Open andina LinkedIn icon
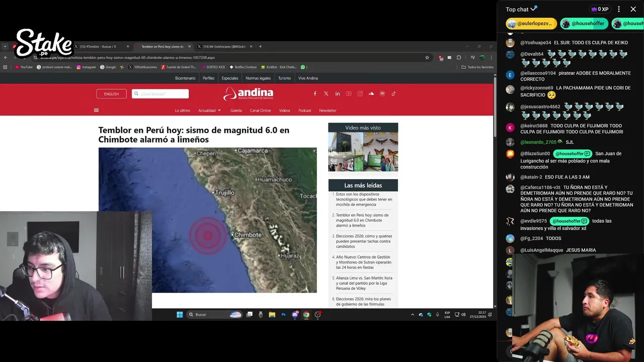644x362 pixels. (x=338, y=94)
